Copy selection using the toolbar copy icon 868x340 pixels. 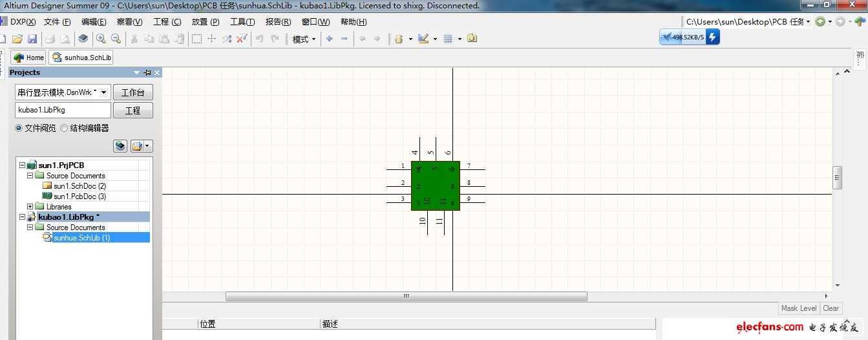click(x=149, y=39)
